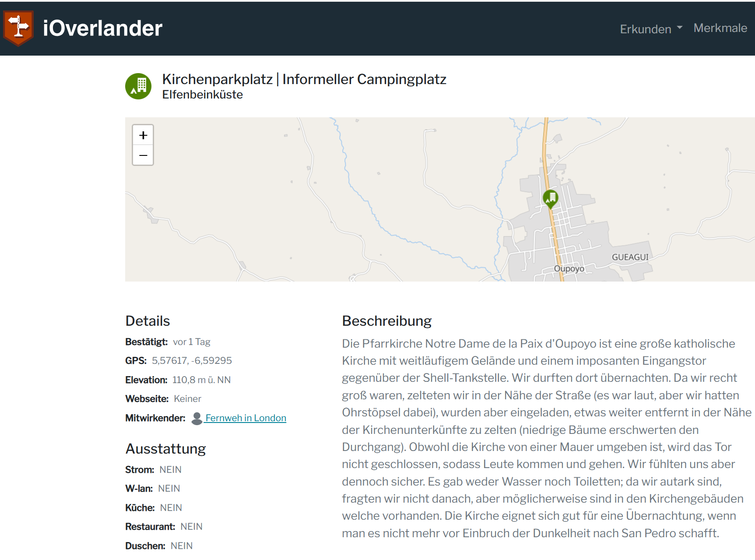Click the green campsite category icon beside the title
The height and width of the screenshot is (560, 755).
click(138, 86)
